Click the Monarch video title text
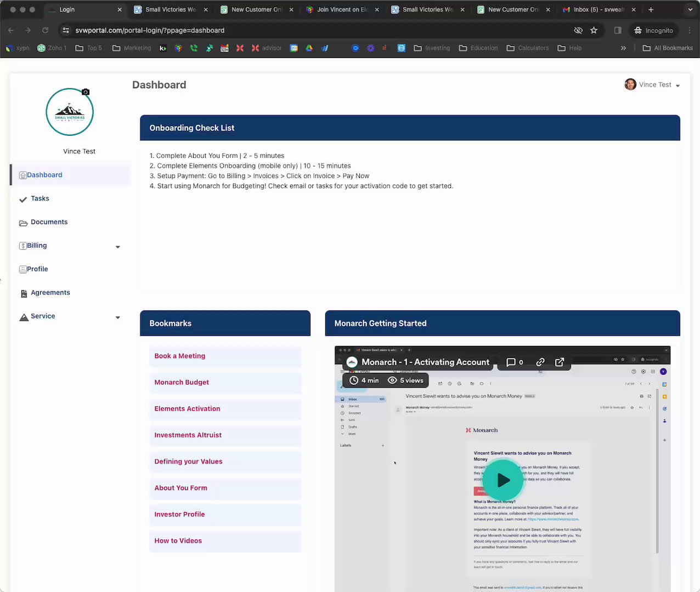The height and width of the screenshot is (592, 700). pyautogui.click(x=425, y=362)
